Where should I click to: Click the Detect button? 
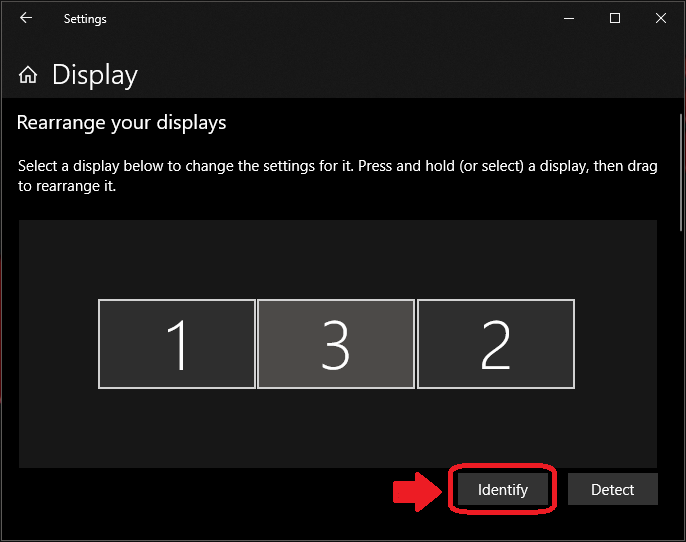pyautogui.click(x=612, y=489)
